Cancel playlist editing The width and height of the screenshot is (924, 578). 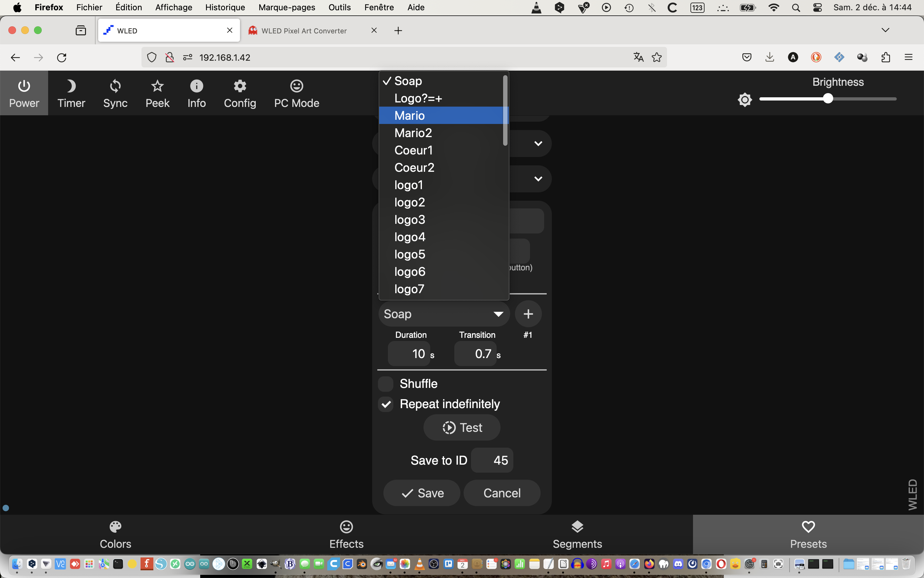pos(502,493)
